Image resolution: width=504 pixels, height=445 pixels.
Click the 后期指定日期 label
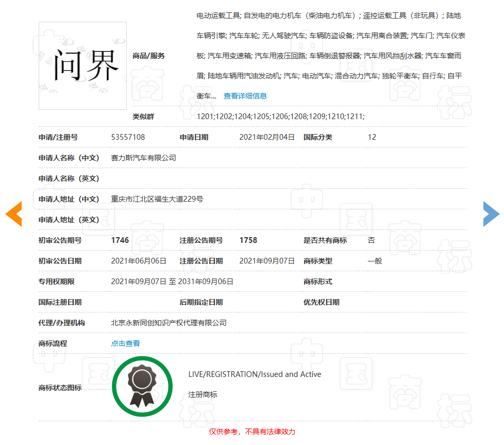pos(201,302)
